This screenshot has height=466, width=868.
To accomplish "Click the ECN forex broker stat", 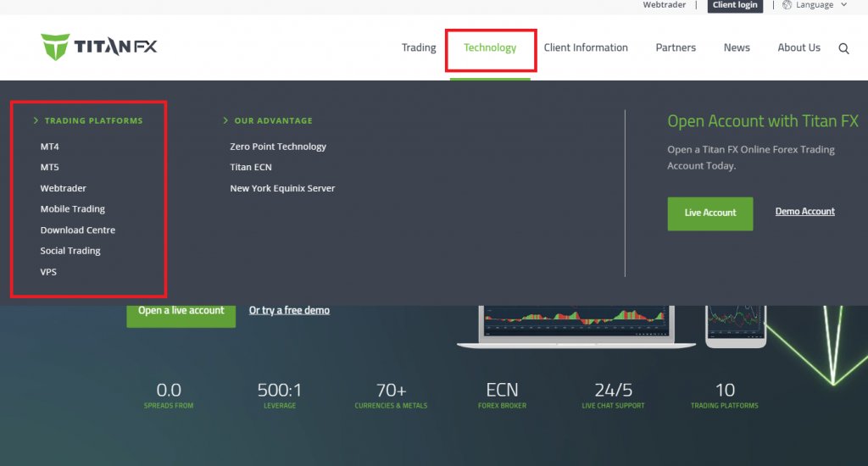I will pyautogui.click(x=502, y=396).
